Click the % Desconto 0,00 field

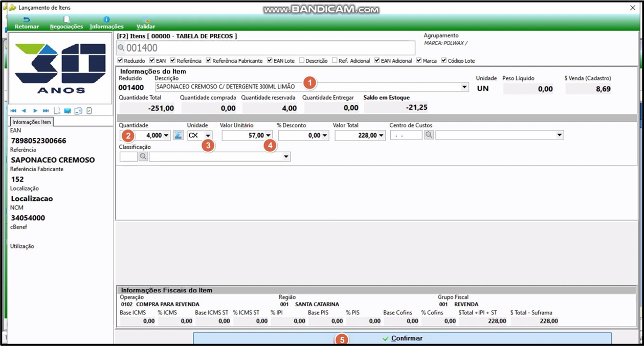click(x=304, y=135)
